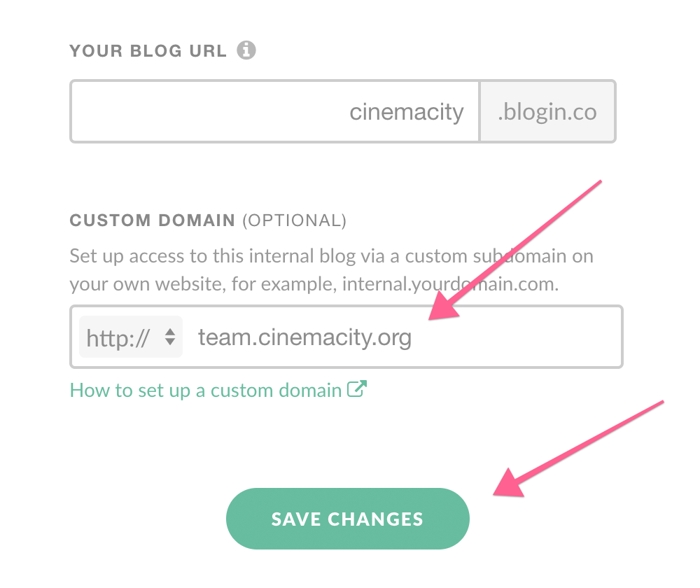This screenshot has height=588, width=700.
Task: Click the empty left area of the blog URL field
Action: (175, 112)
